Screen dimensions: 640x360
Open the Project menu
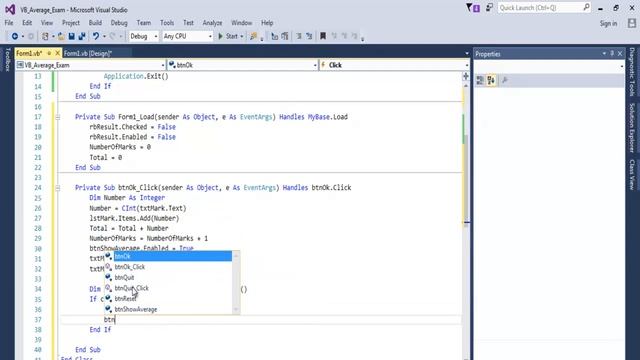(x=71, y=23)
